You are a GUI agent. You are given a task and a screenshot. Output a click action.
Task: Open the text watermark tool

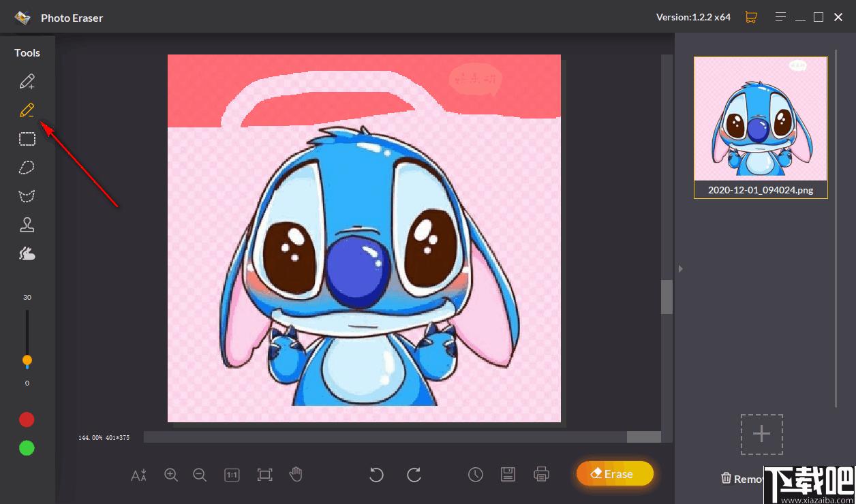point(139,475)
